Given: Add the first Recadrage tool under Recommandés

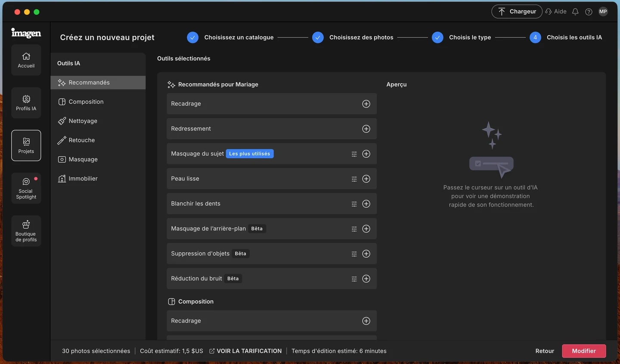Looking at the screenshot, I should pos(366,104).
